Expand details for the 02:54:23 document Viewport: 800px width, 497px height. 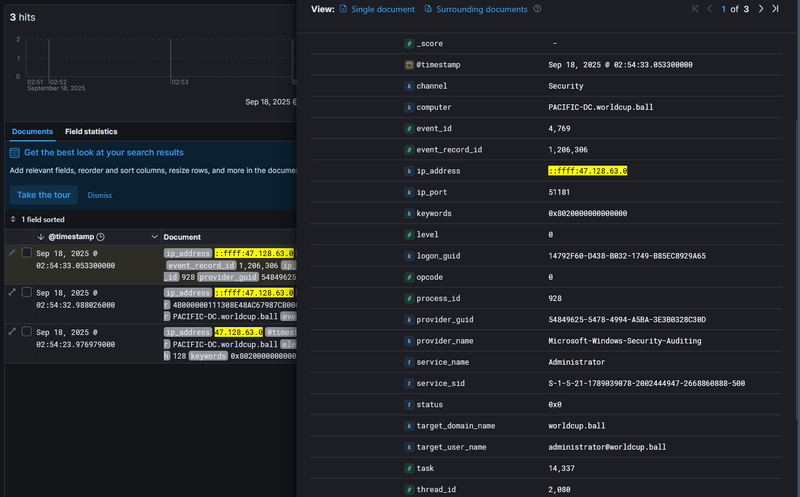(x=12, y=331)
